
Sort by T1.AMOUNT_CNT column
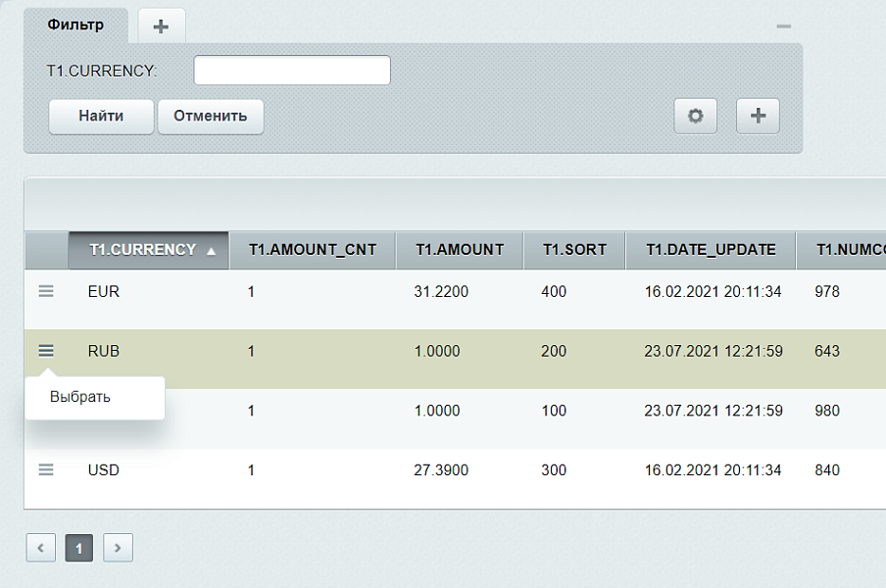coord(313,250)
